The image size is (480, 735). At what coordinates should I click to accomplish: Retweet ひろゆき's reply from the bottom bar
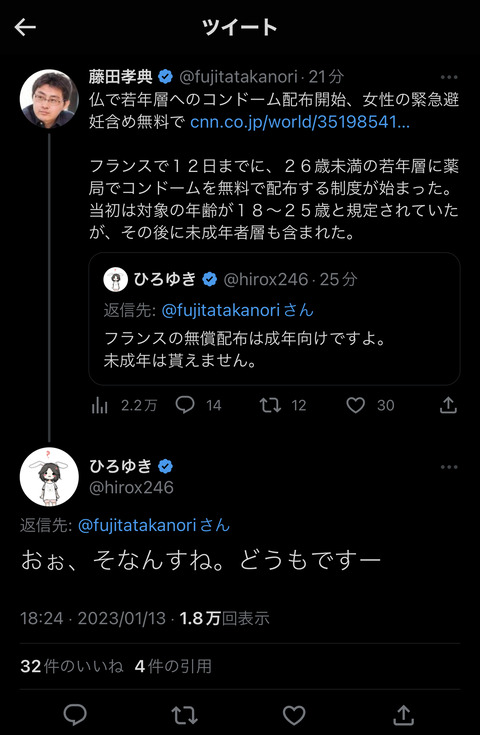coord(184,715)
